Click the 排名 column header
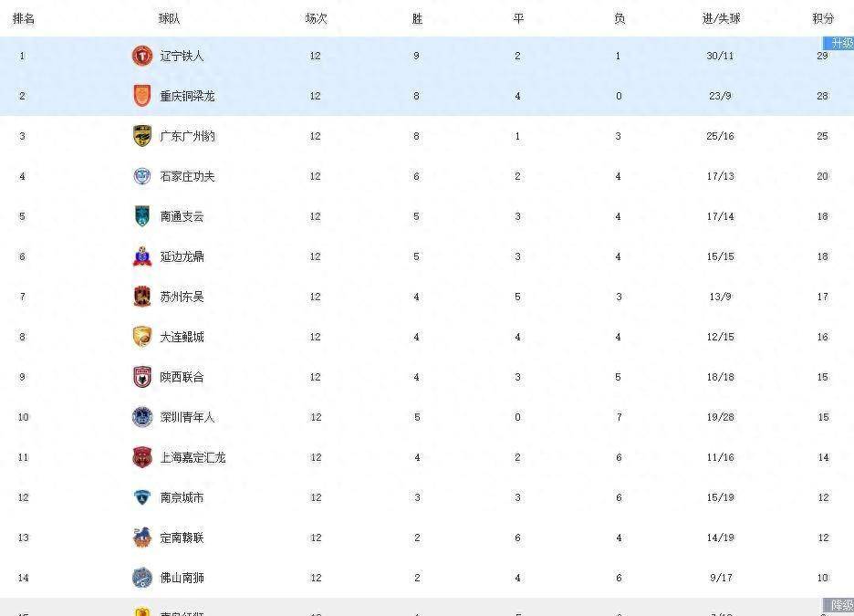The image size is (854, 616). click(24, 18)
